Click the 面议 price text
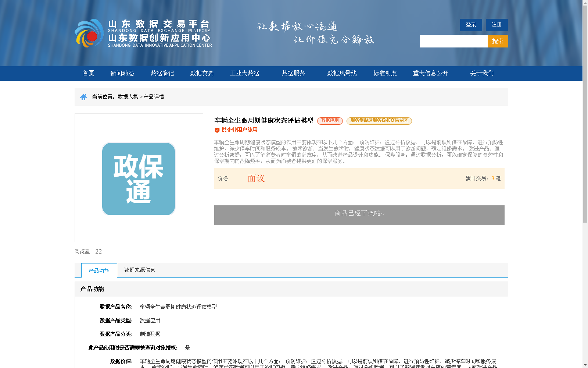This screenshot has width=588, height=368. (x=256, y=178)
